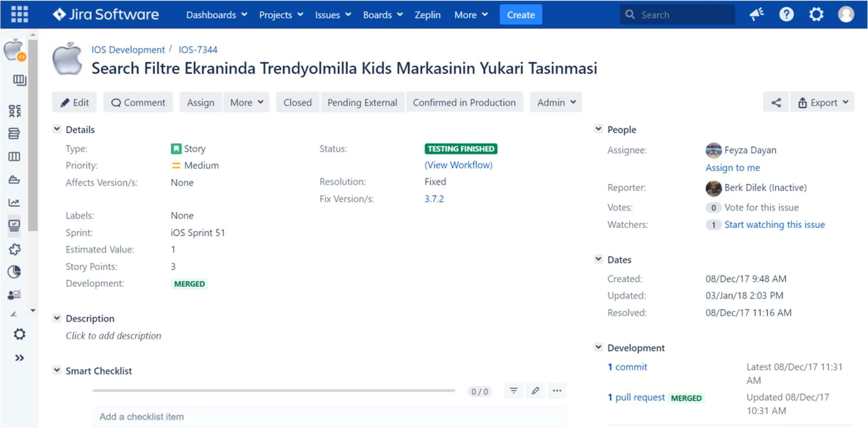Image resolution: width=868 pixels, height=428 pixels.
Task: Open the Zeplin menu item
Action: coord(428,15)
